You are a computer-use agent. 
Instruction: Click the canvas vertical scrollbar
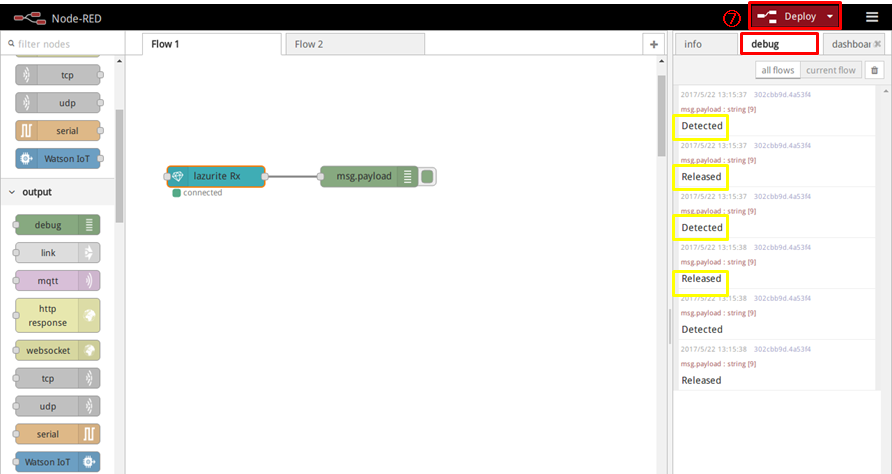click(x=661, y=116)
